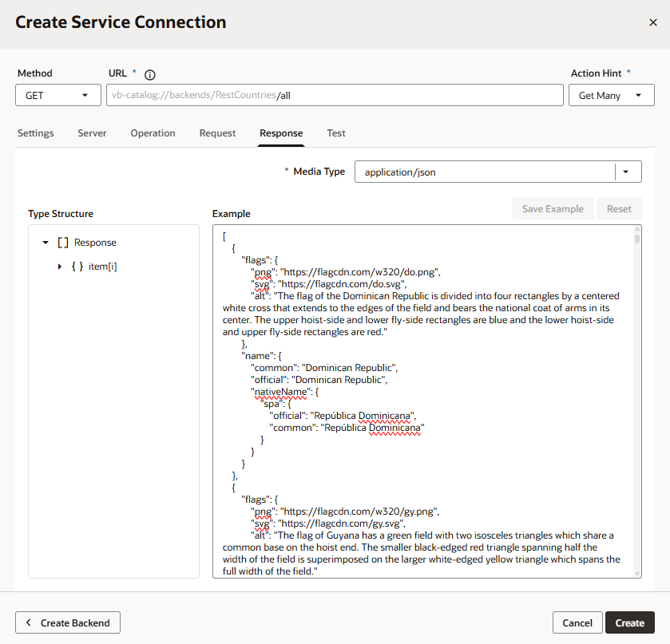Click the object braces icon beside item[i]
The height and width of the screenshot is (644, 670).
77,267
